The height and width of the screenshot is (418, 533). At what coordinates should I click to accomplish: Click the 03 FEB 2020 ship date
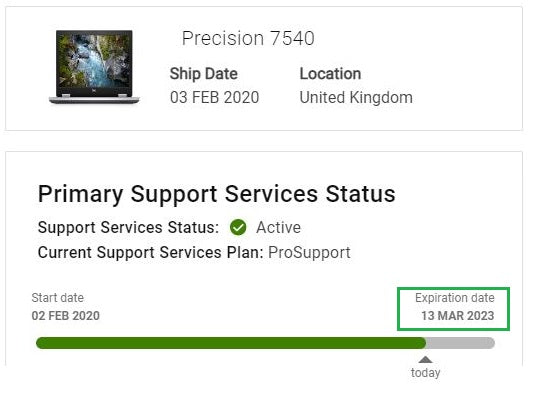click(214, 98)
